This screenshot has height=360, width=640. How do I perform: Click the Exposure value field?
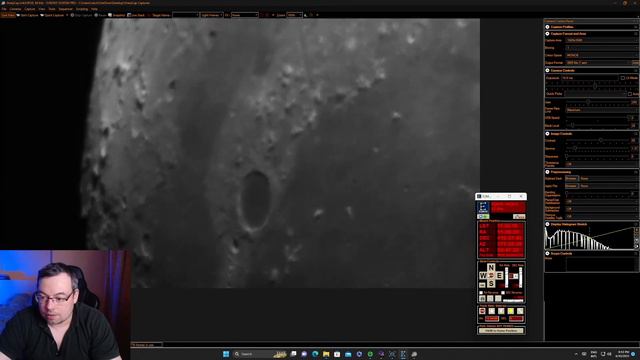click(x=590, y=78)
